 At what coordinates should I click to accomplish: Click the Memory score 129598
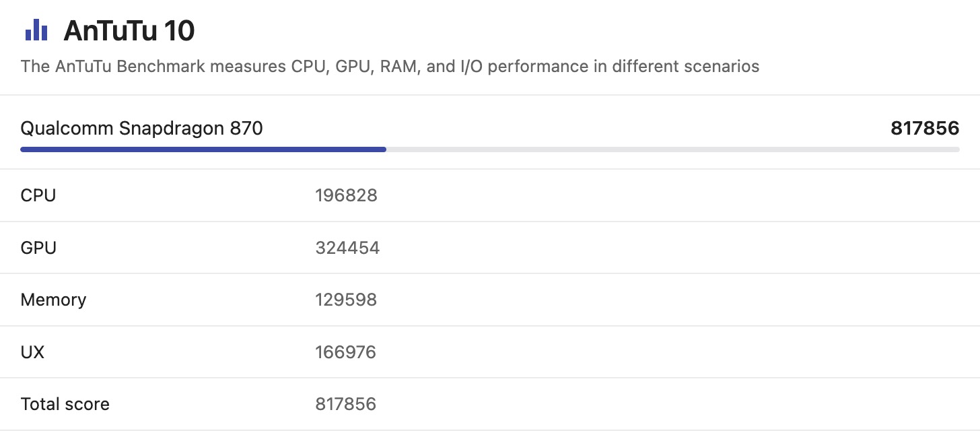(x=346, y=300)
